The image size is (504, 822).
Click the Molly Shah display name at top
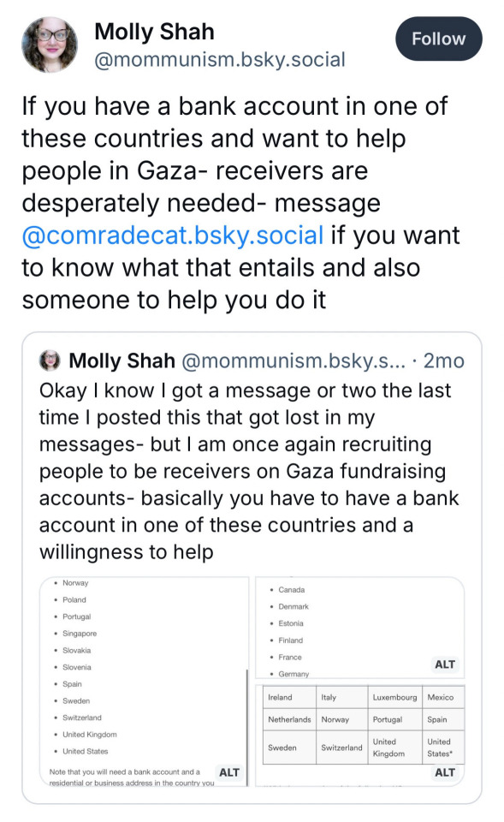pyautogui.click(x=154, y=32)
